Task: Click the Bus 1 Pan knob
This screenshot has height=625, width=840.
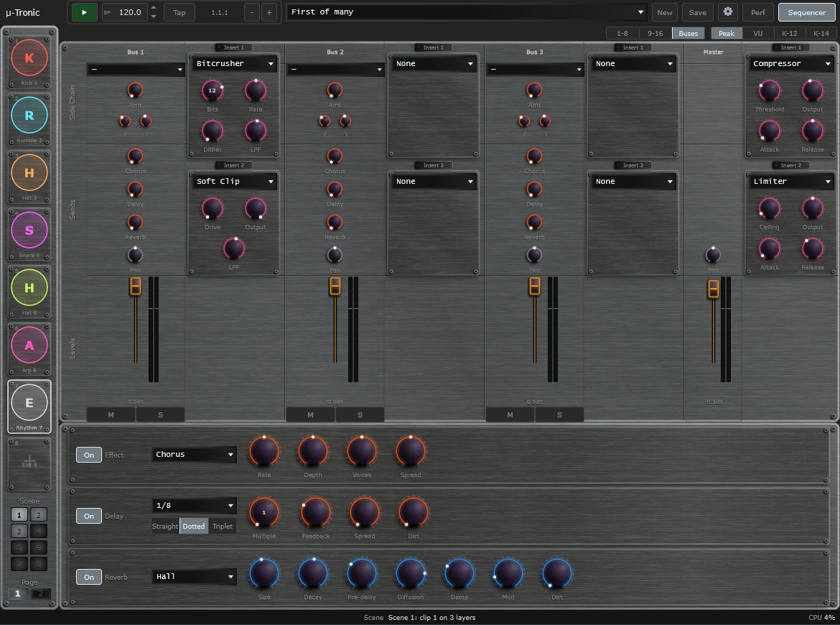Action: 135,255
